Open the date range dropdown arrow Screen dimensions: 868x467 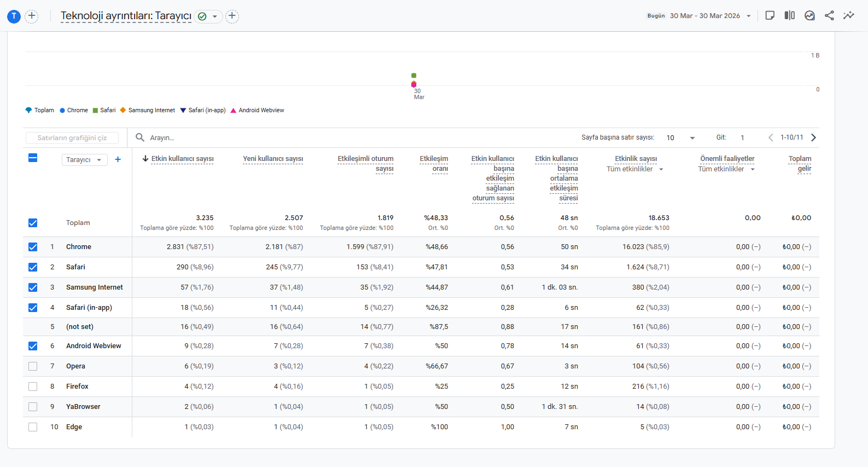pyautogui.click(x=749, y=16)
